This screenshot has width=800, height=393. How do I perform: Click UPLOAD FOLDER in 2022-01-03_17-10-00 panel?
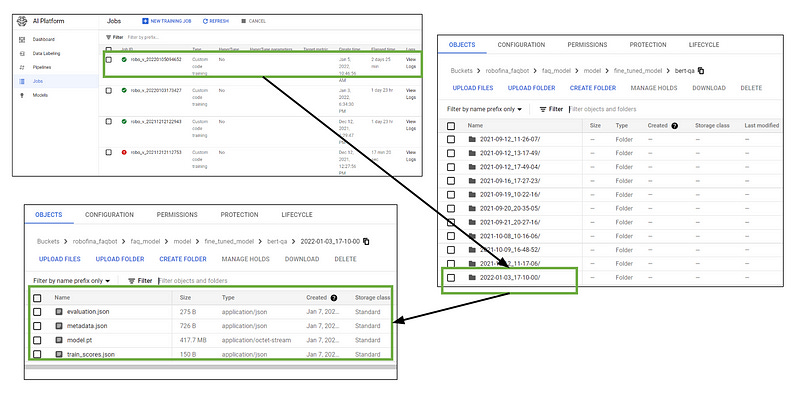coord(120,259)
